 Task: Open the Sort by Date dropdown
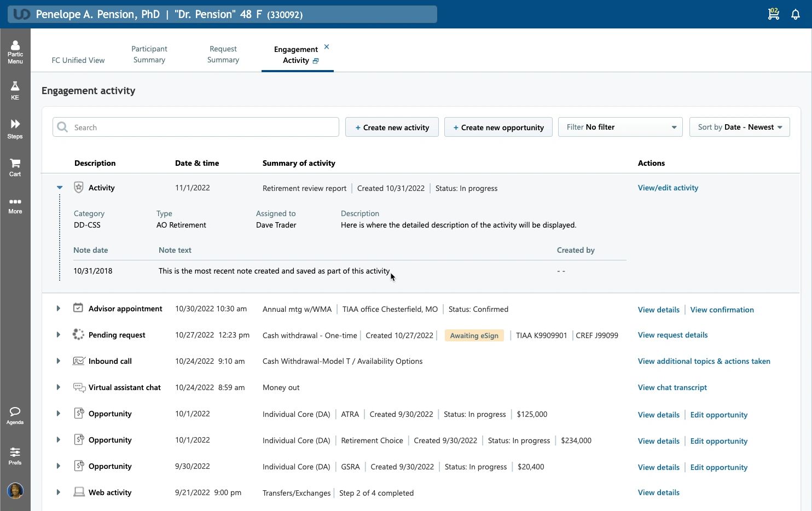tap(739, 127)
